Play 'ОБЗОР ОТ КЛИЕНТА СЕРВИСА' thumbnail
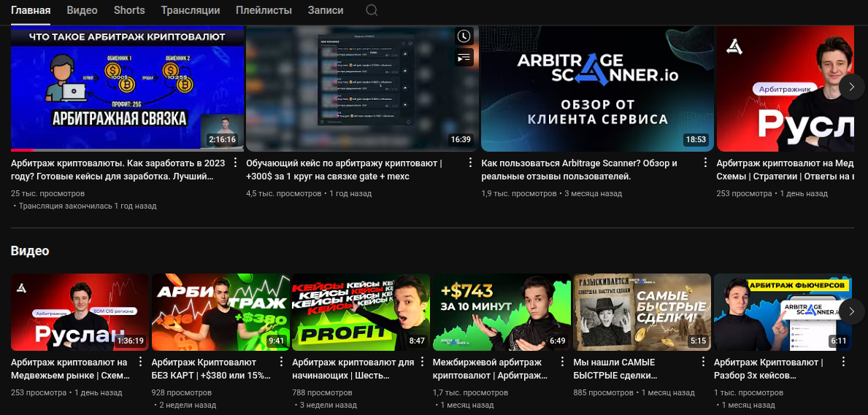This screenshot has width=868, height=415. click(597, 88)
